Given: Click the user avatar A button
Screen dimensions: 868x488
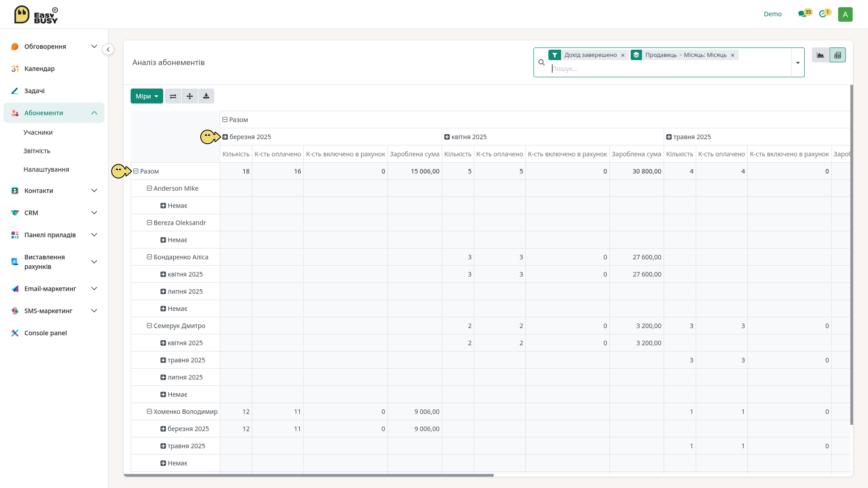Looking at the screenshot, I should coord(845,14).
